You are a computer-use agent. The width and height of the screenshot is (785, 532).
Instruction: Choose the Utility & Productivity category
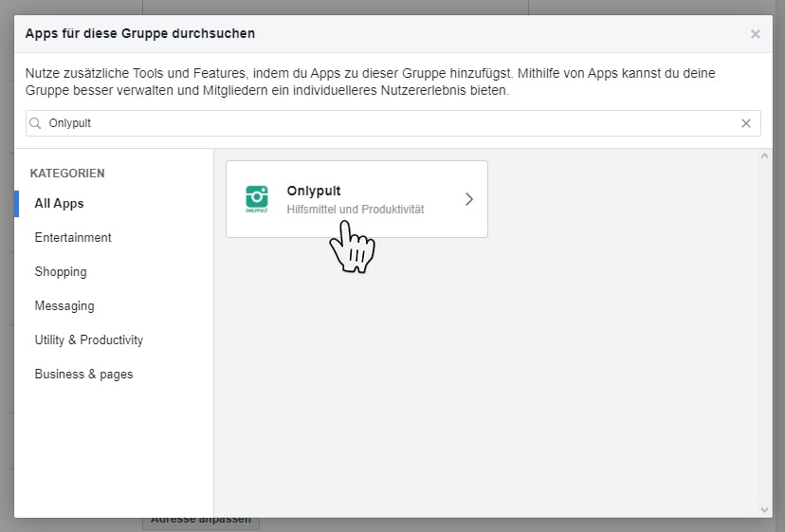pyautogui.click(x=89, y=339)
